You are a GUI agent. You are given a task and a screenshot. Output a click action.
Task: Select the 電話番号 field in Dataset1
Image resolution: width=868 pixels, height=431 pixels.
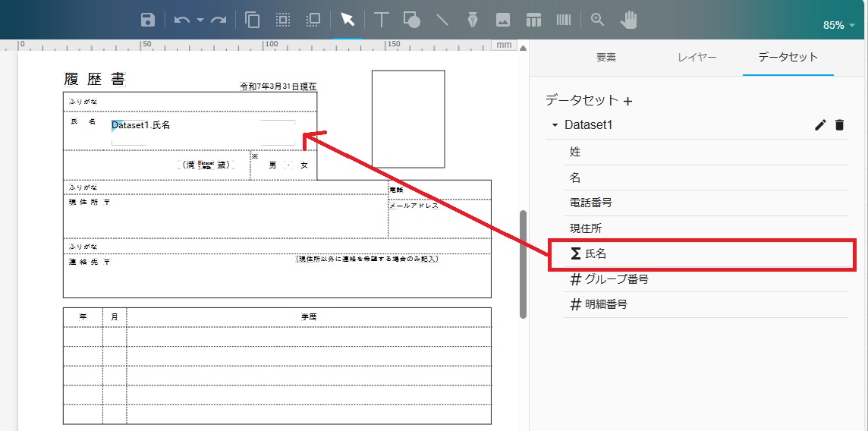tap(590, 203)
